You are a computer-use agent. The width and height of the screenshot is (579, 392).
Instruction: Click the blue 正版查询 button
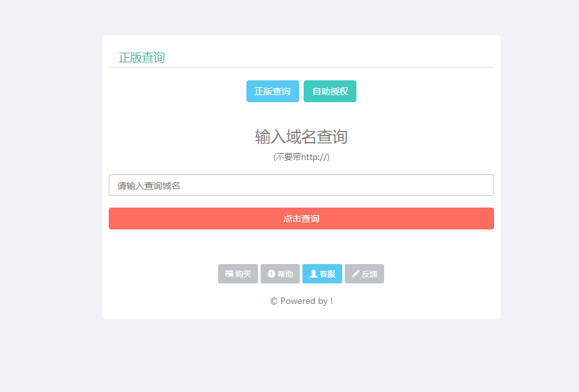(272, 91)
